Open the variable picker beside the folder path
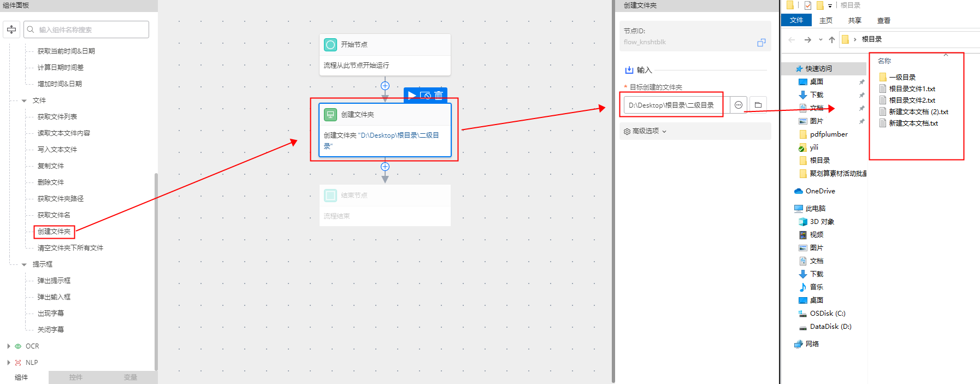980x384 pixels. (739, 105)
